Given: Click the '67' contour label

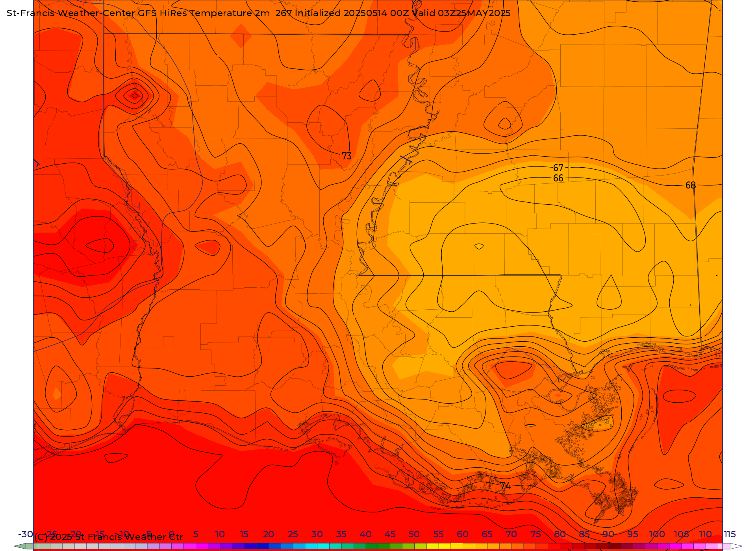Looking at the screenshot, I should pos(558,168).
